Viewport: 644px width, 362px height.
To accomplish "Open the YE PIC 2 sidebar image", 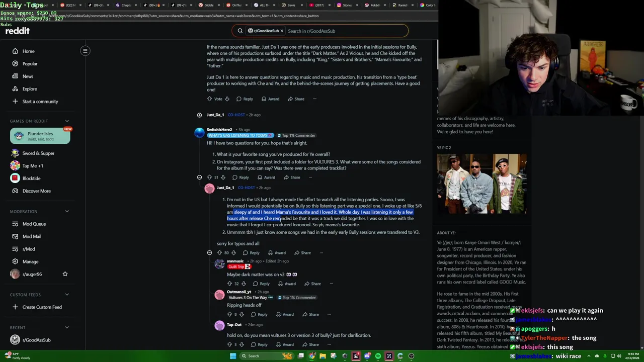I will [481, 184].
